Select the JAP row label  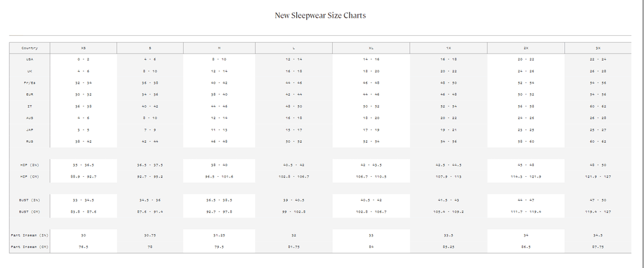tap(30, 130)
